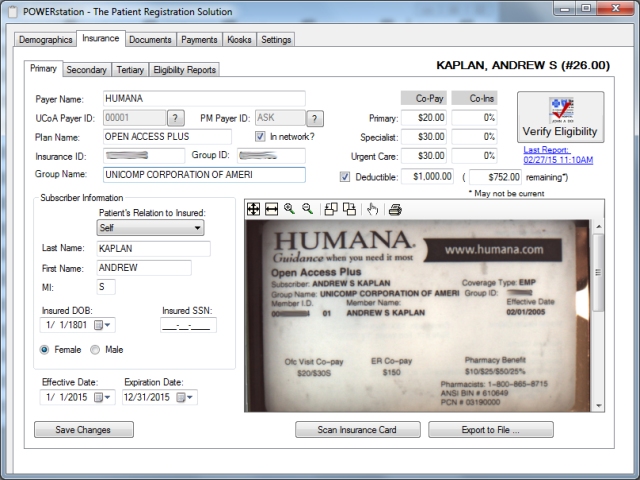Select the Secondary insurance tab
The height and width of the screenshot is (480, 640).
pos(87,70)
